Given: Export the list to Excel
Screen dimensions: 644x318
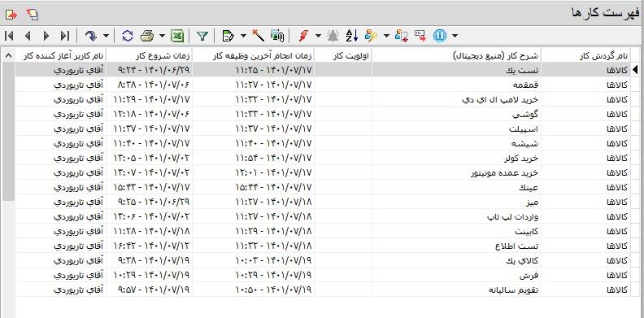Looking at the screenshot, I should (x=177, y=36).
